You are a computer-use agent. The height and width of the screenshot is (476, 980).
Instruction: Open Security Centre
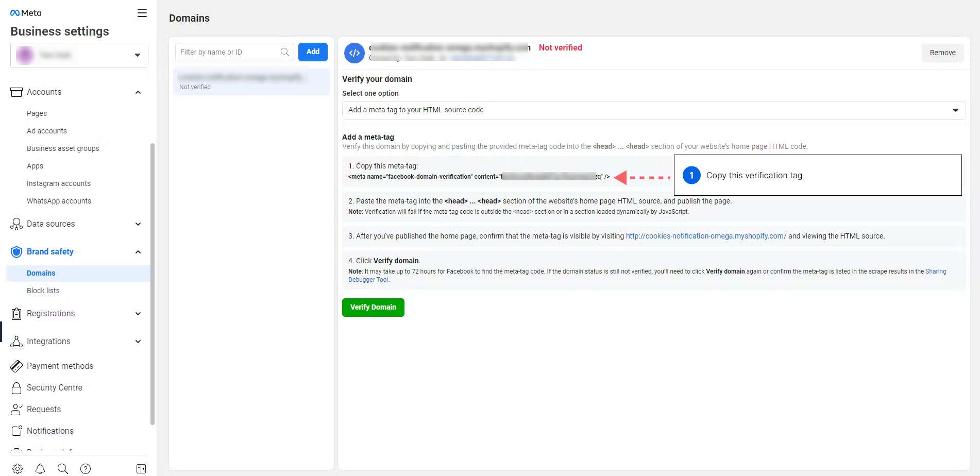coord(55,388)
